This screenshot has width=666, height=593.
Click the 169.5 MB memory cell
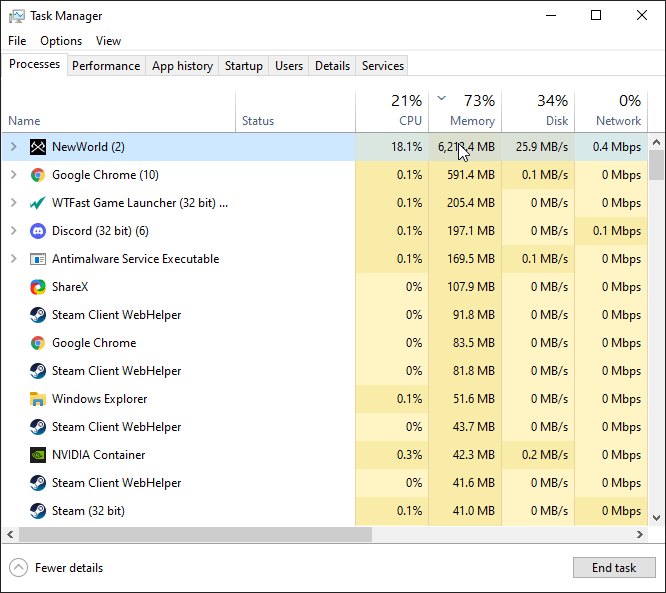(465, 259)
